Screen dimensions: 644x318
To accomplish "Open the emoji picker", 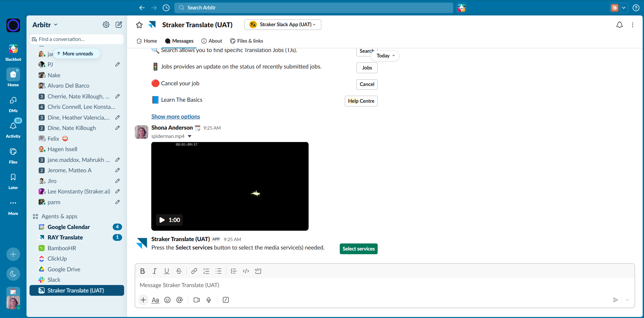I will point(167,300).
